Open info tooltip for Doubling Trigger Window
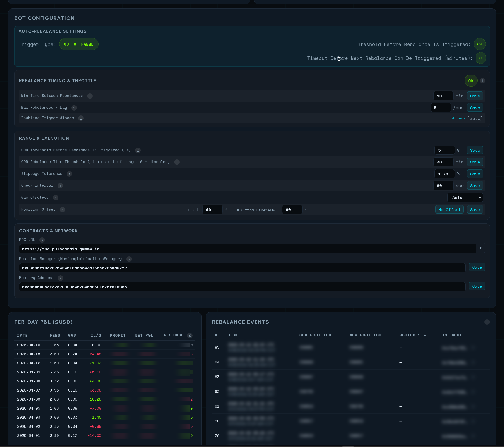 coord(81,118)
